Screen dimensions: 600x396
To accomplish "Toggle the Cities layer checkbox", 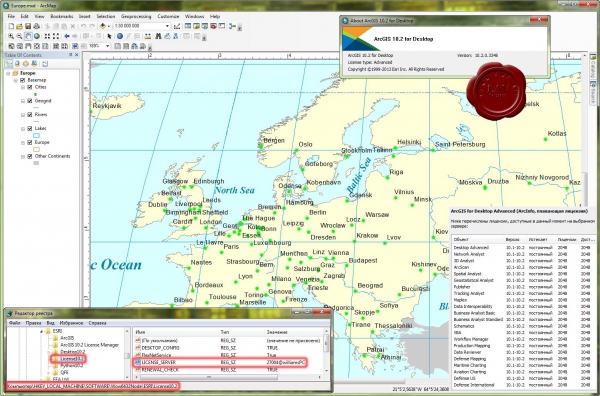I will pyautogui.click(x=30, y=87).
